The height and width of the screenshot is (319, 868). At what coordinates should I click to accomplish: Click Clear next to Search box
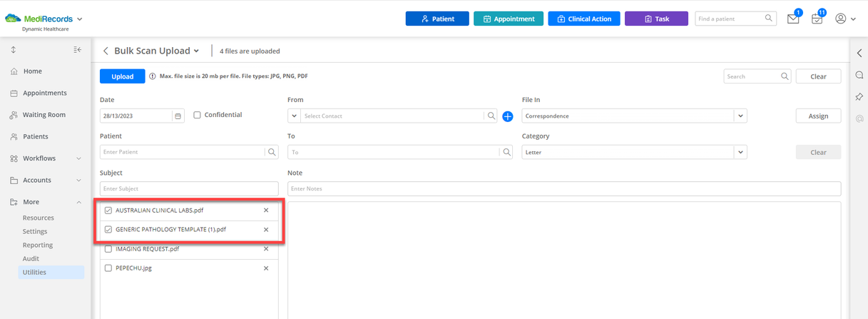click(x=818, y=76)
